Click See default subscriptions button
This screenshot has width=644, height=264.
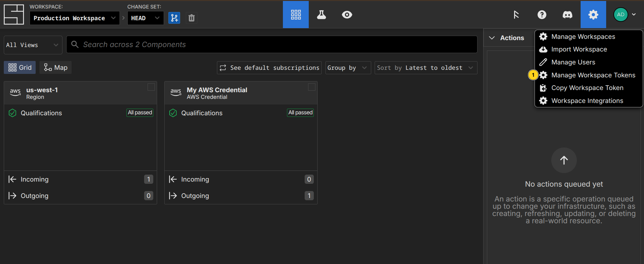[269, 68]
